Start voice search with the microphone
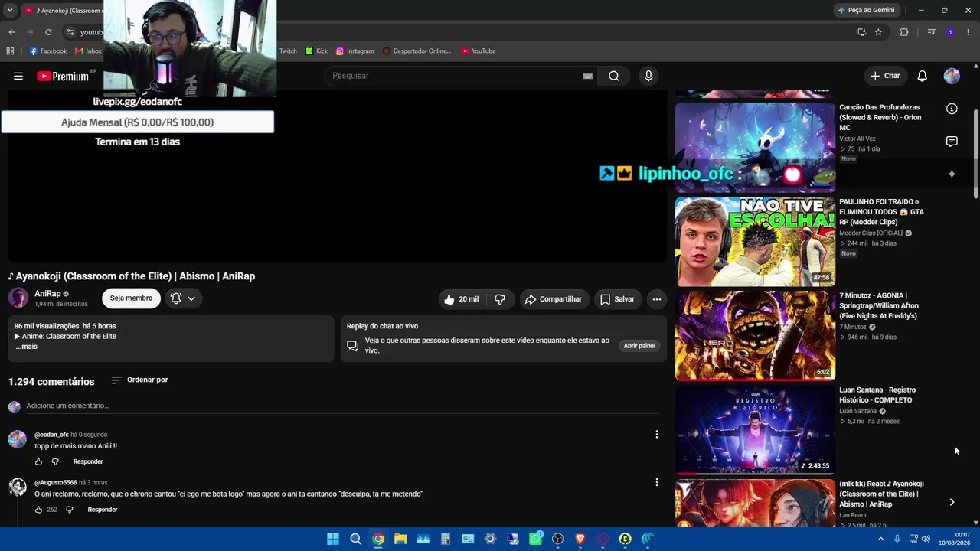980x551 pixels. click(x=648, y=76)
